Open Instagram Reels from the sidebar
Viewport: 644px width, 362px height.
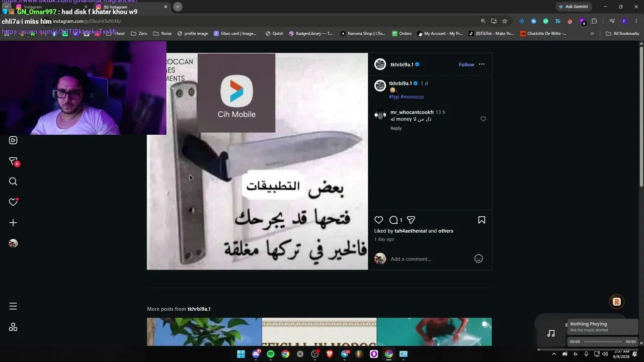[x=13, y=140]
